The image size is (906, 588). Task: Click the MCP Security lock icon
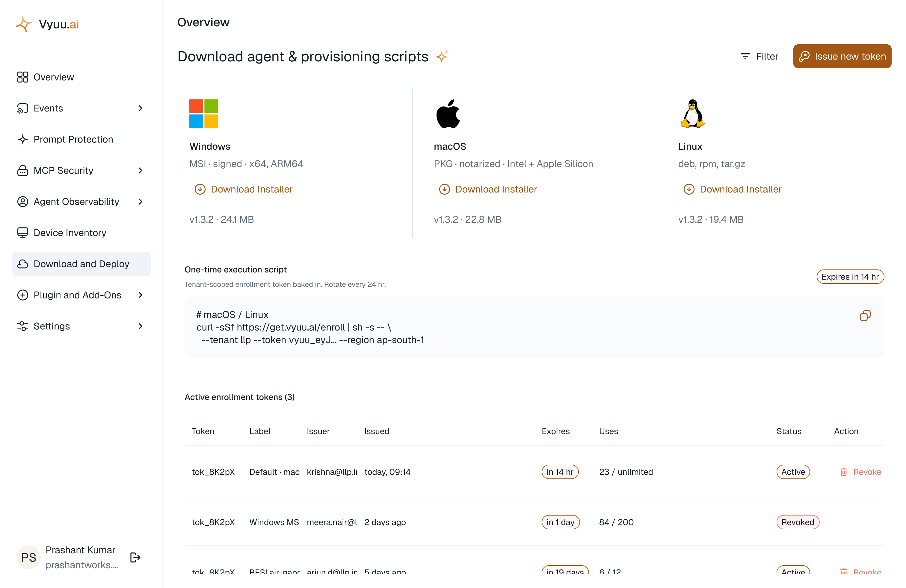point(23,170)
